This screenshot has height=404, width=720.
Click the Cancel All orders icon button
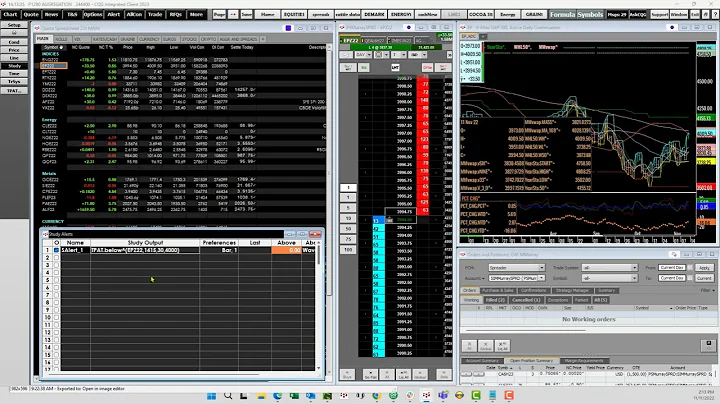click(469, 346)
